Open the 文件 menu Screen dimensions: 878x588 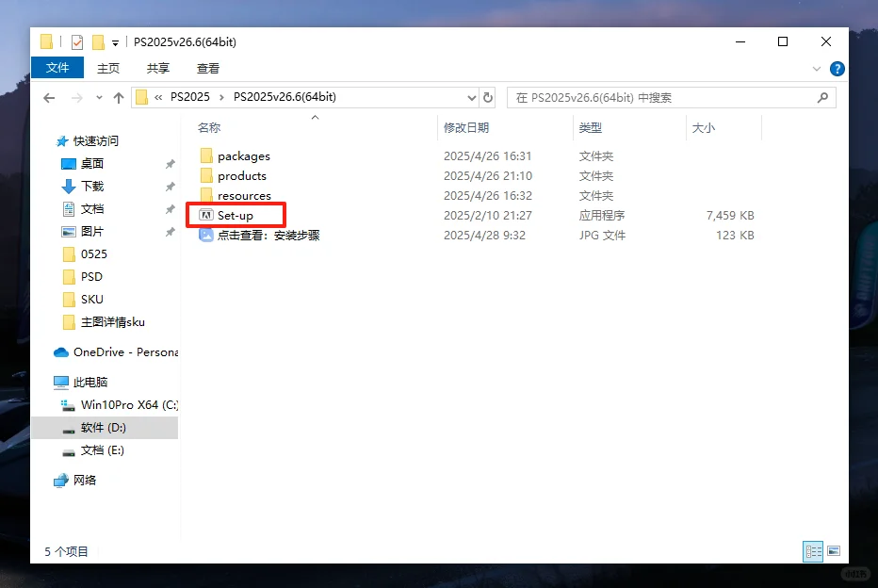coord(57,68)
